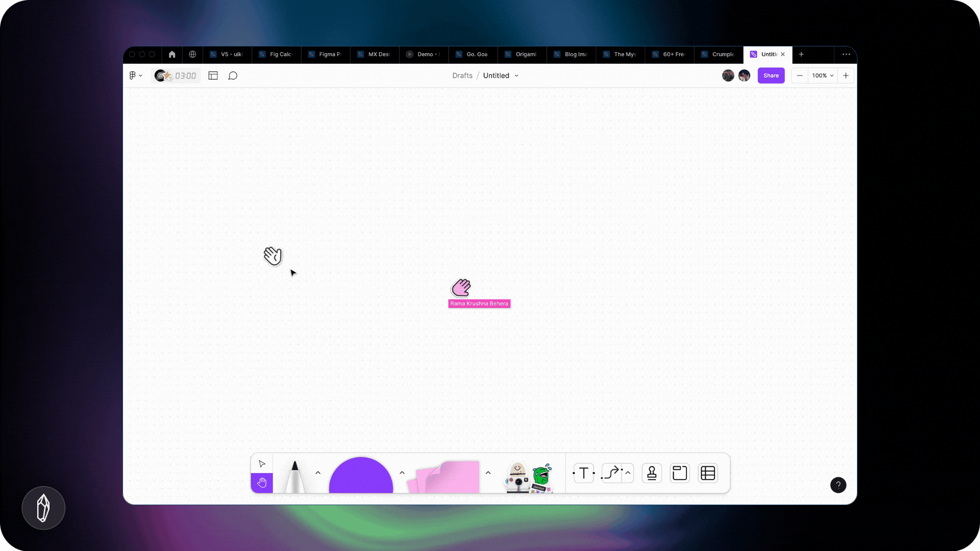Select the section tool
The width and height of the screenshot is (980, 551).
pos(680,473)
